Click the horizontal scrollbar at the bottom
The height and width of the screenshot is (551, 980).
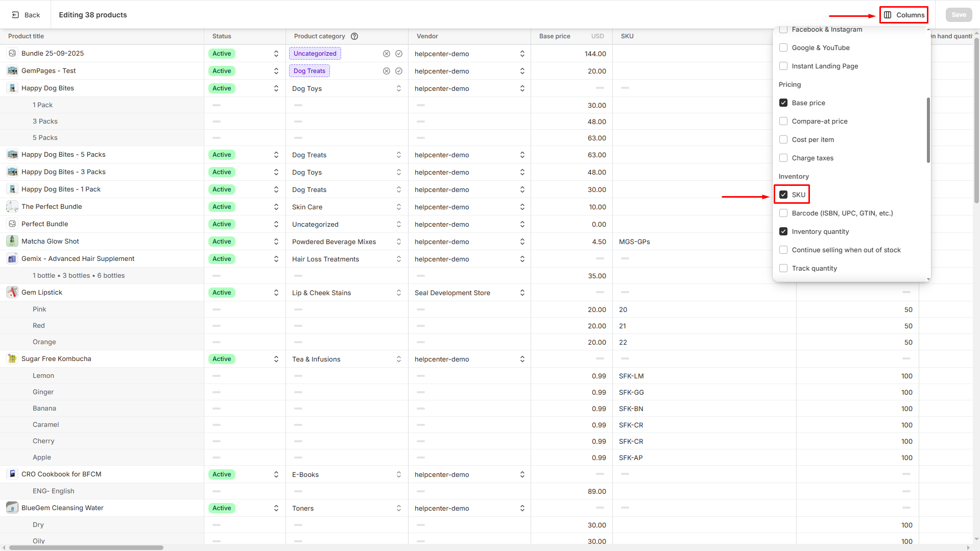coord(86,547)
